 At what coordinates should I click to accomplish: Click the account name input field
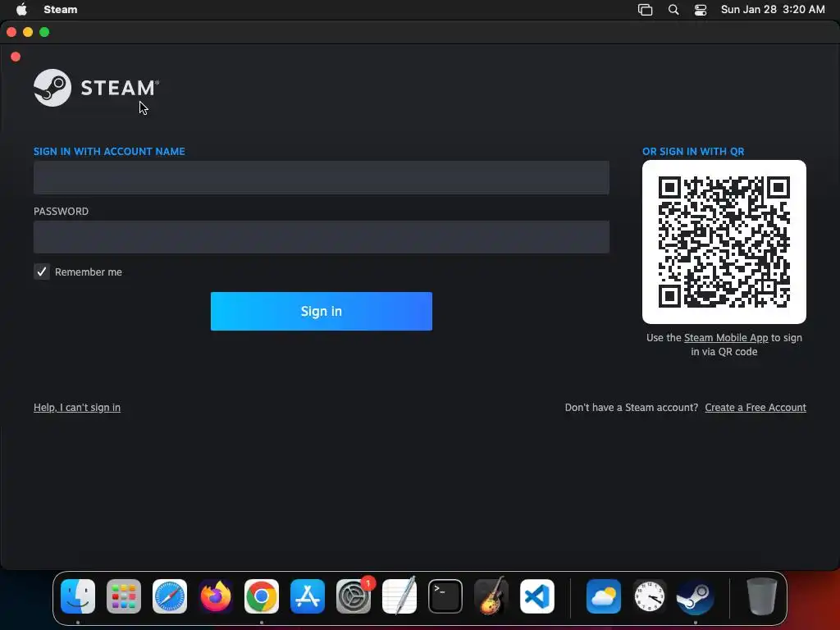click(x=321, y=177)
